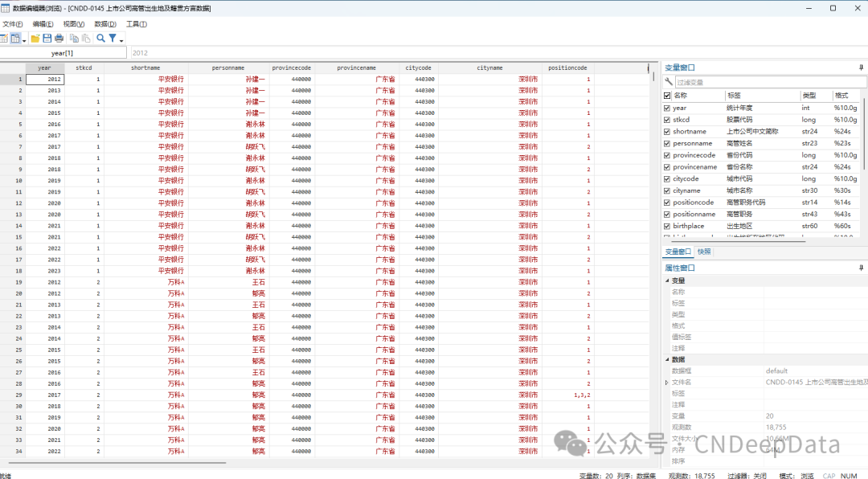This screenshot has width=868, height=479.
Task: Click the Print icon in toolbar
Action: coord(59,38)
